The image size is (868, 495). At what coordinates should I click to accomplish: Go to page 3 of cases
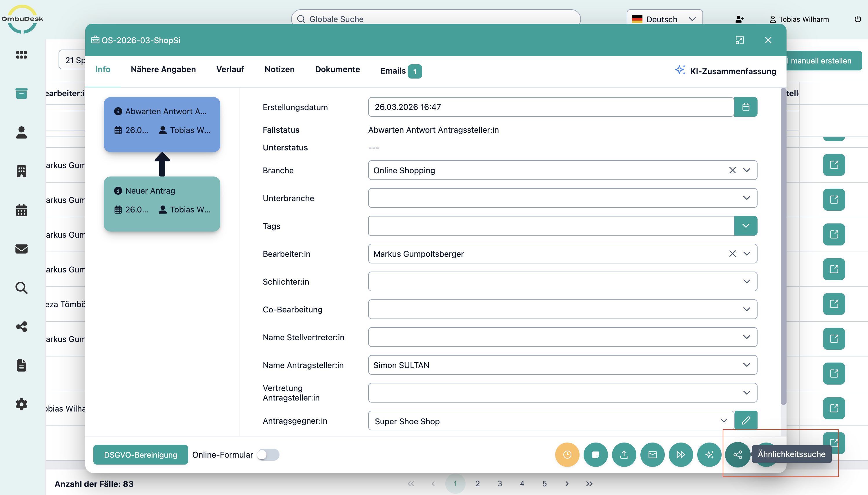click(500, 483)
